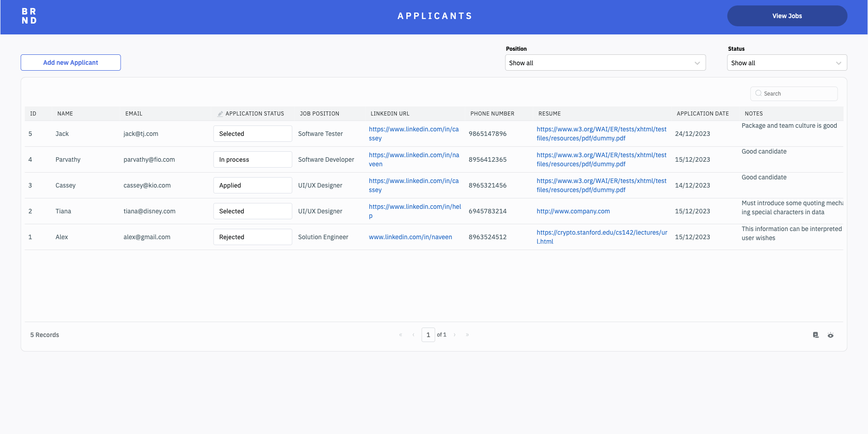Open Alex's LinkedIn profile link
This screenshot has height=434, width=868.
(410, 237)
